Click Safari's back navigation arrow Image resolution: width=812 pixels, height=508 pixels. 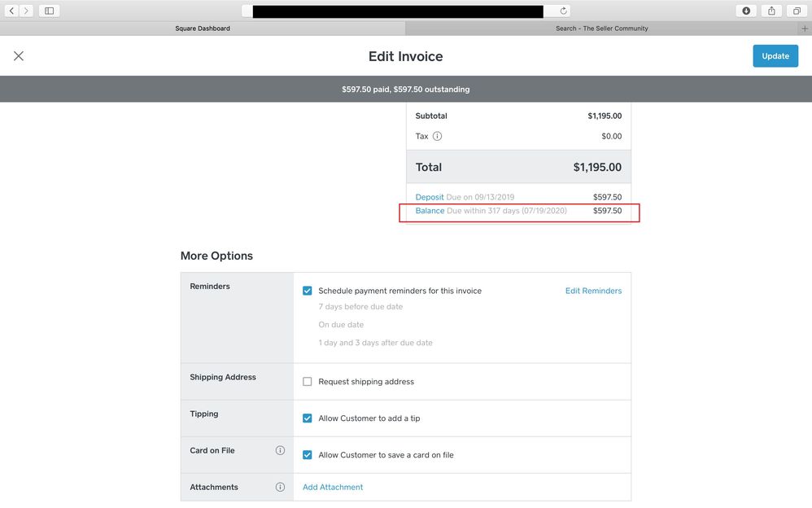[12, 11]
